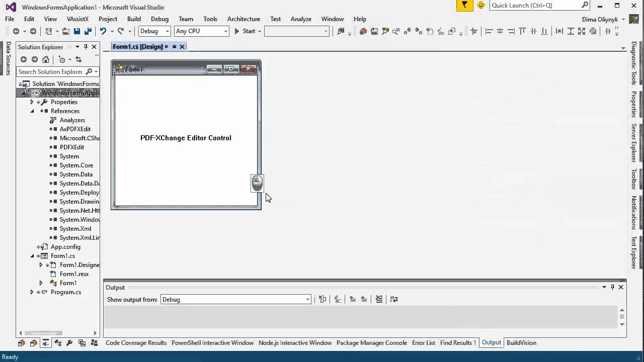Click the Start debugging button
The image size is (644, 362).
click(x=245, y=31)
